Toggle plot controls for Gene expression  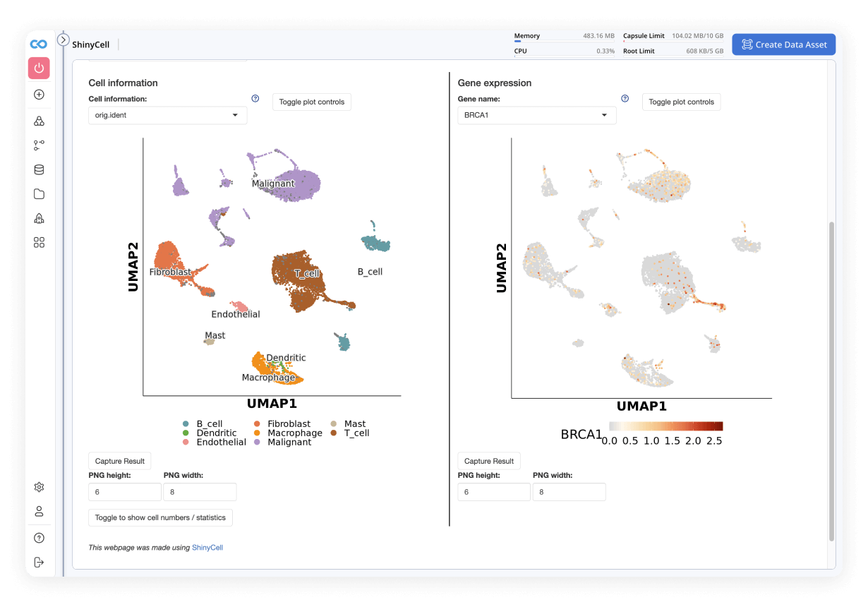pos(681,102)
